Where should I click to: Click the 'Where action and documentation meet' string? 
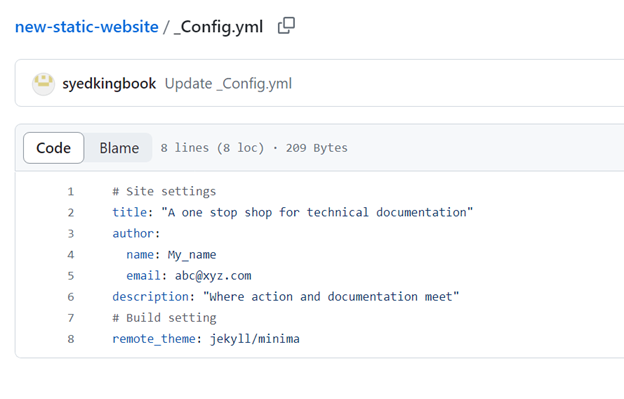pyautogui.click(x=331, y=297)
